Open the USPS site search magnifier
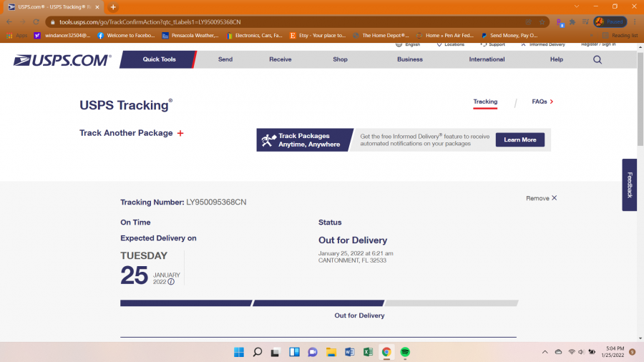This screenshot has width=644, height=362. pyautogui.click(x=597, y=60)
